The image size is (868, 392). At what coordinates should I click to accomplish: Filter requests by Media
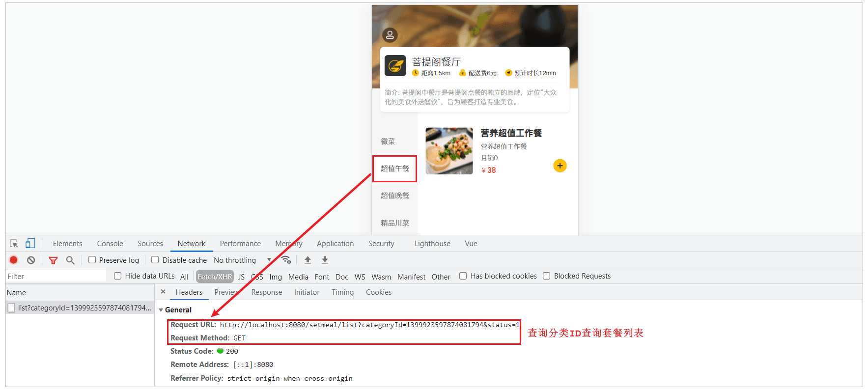298,277
